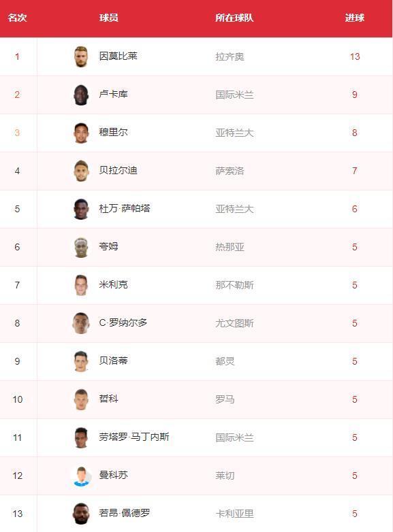Click team name 那不勒斯
This screenshot has height=532, width=393.
pyautogui.click(x=235, y=285)
